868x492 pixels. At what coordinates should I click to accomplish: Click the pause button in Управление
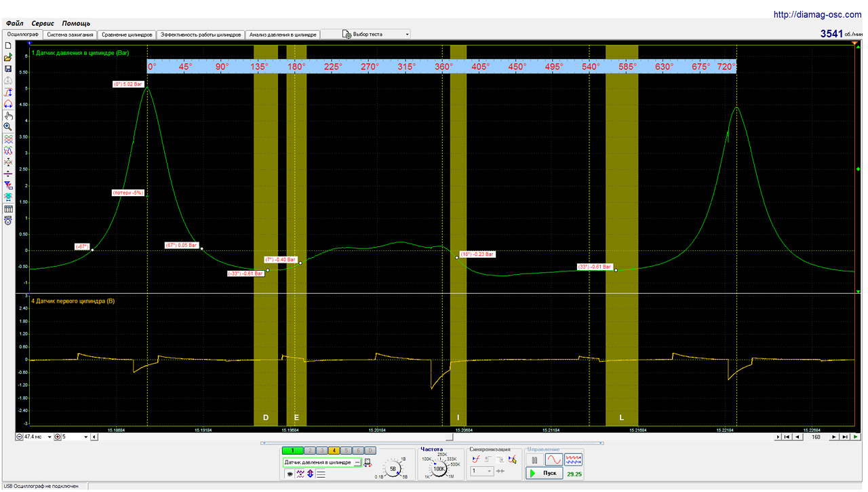534,460
